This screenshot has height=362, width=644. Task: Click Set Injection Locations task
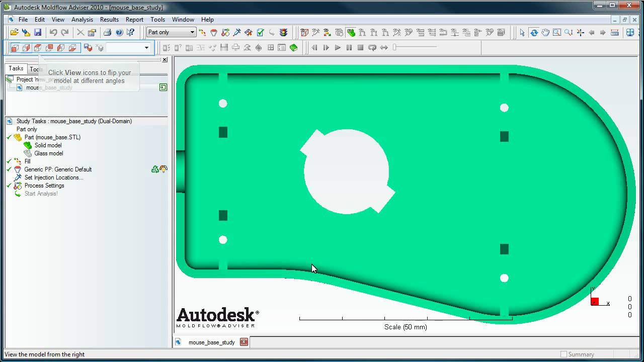coord(54,177)
